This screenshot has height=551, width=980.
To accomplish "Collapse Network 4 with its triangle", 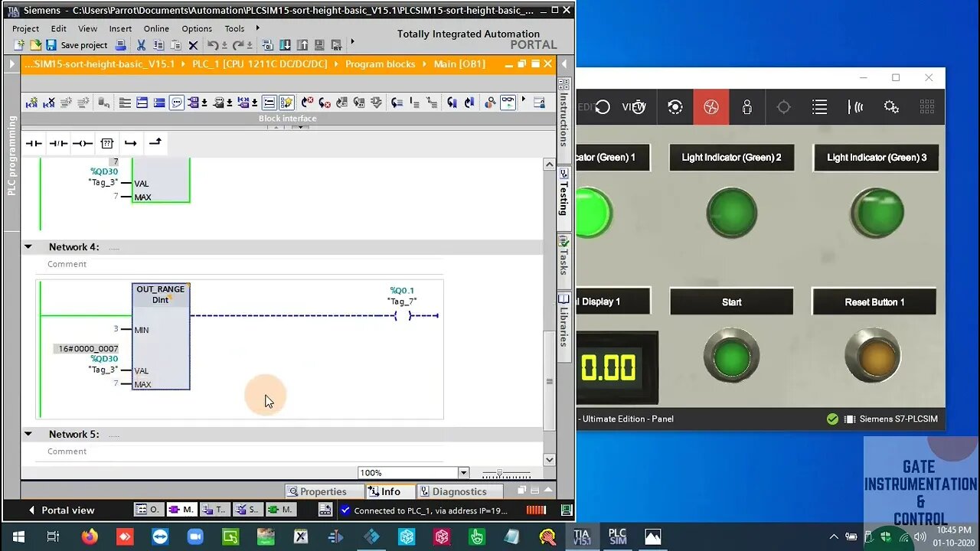I will 28,247.
